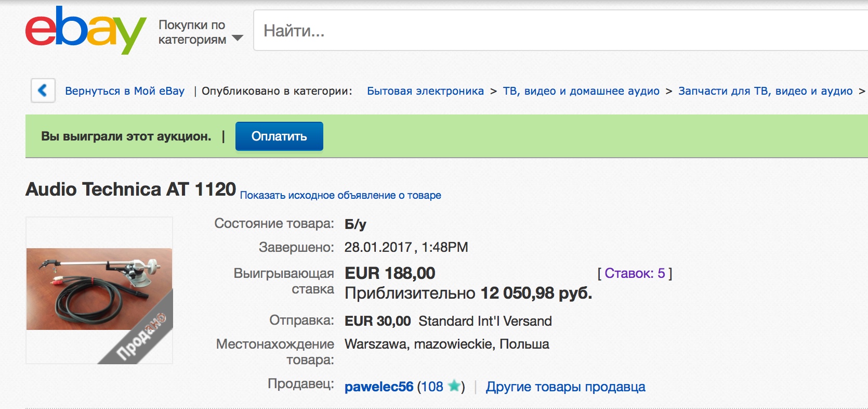Open the "Покупки по категориям" menu label
The width and height of the screenshot is (868, 409).
point(192,32)
